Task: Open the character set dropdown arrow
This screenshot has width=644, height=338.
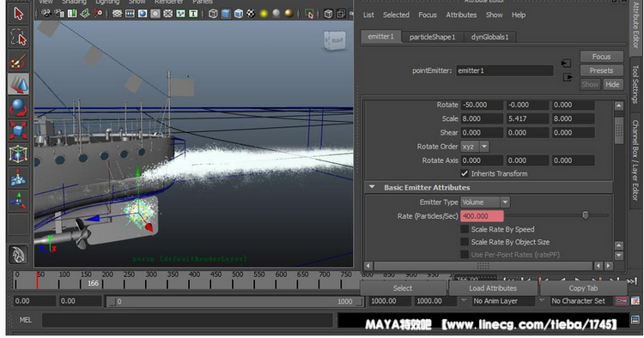Action: [542, 301]
